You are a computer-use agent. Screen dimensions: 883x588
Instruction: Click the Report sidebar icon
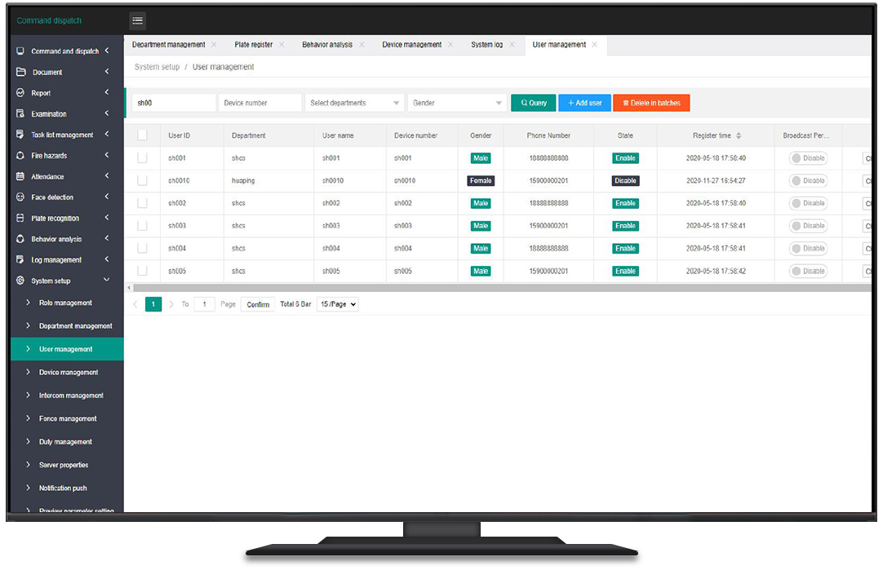pos(20,93)
